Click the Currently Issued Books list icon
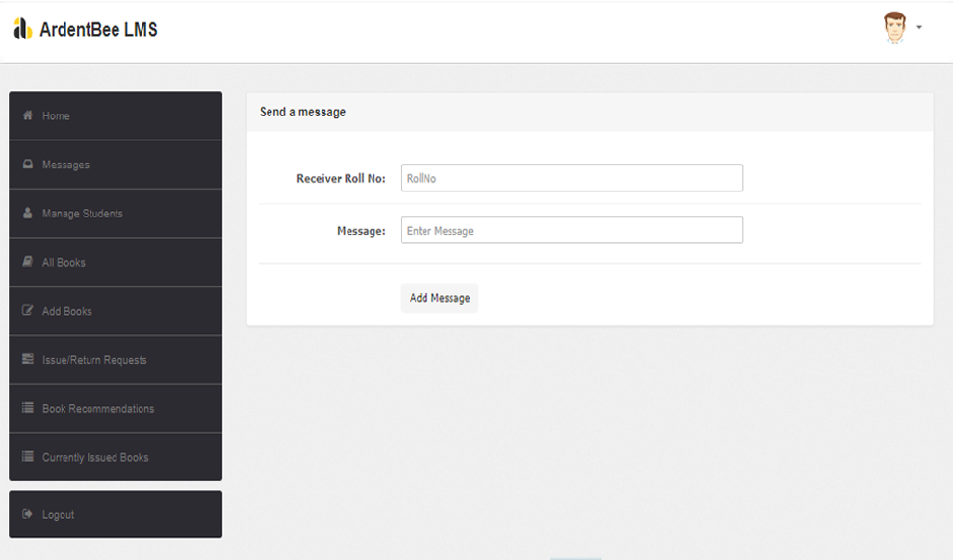This screenshot has width=953, height=560. click(28, 457)
